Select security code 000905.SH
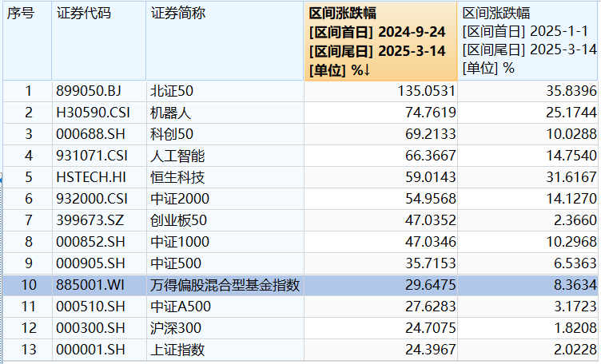The width and height of the screenshot is (601, 364). click(x=90, y=263)
